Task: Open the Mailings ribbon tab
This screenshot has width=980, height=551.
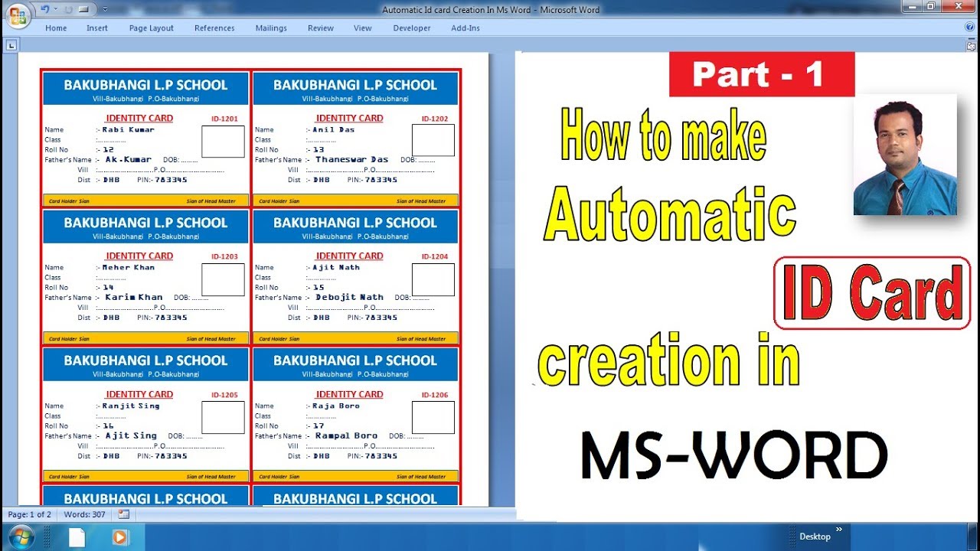Action: (271, 28)
